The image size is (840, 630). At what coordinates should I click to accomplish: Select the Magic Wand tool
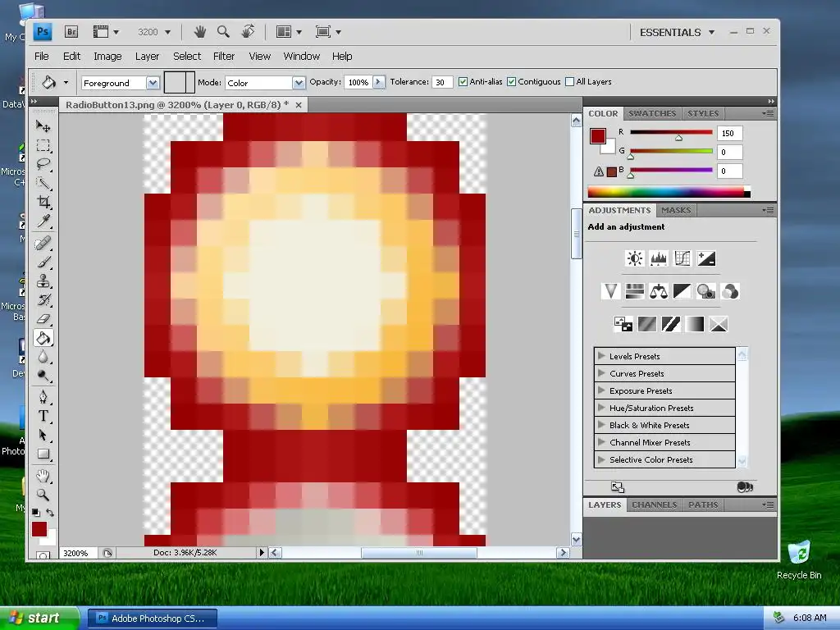pyautogui.click(x=43, y=183)
